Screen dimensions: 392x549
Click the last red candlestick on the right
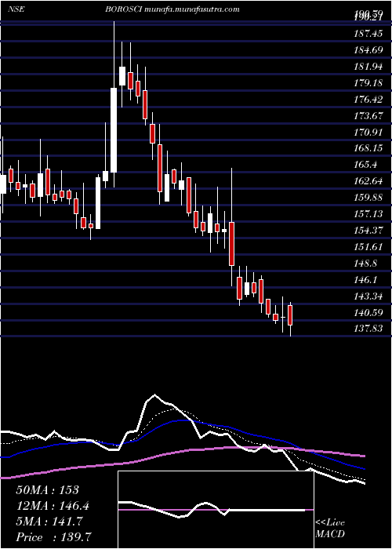click(x=290, y=315)
